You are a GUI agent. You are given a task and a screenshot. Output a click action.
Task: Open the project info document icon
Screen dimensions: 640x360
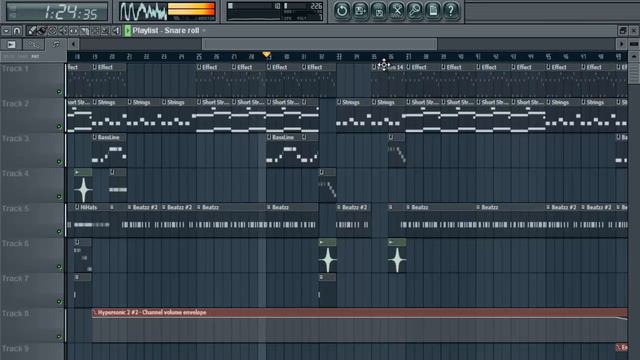433,11
